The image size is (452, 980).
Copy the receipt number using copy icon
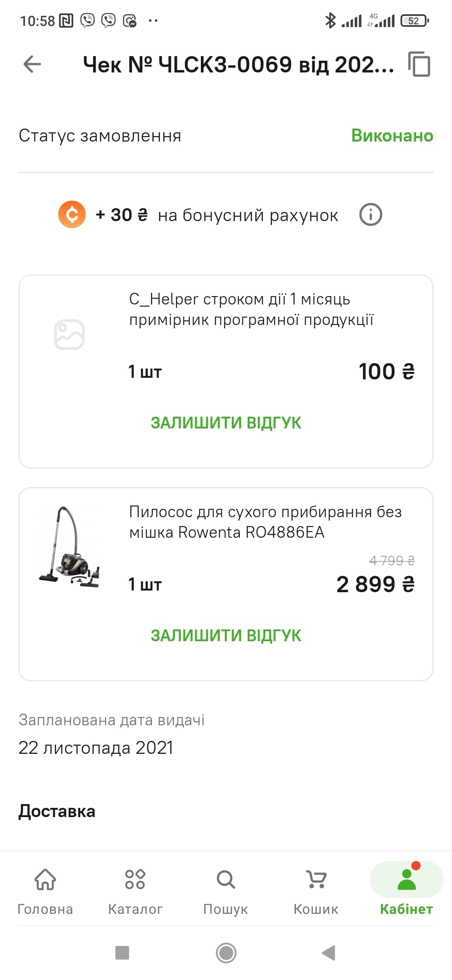[419, 64]
